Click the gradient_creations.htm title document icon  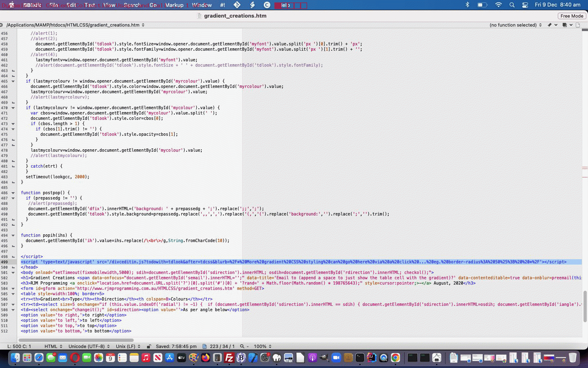pos(199,16)
